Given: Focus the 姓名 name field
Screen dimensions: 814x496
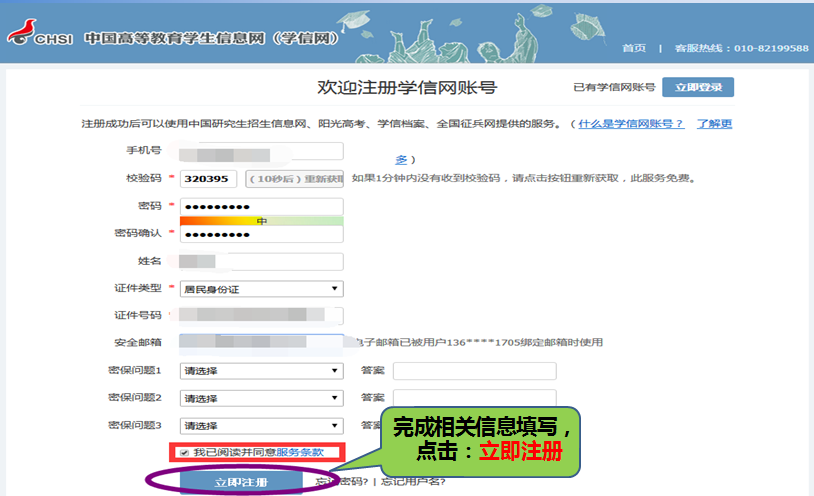Looking at the screenshot, I should coord(260,261).
